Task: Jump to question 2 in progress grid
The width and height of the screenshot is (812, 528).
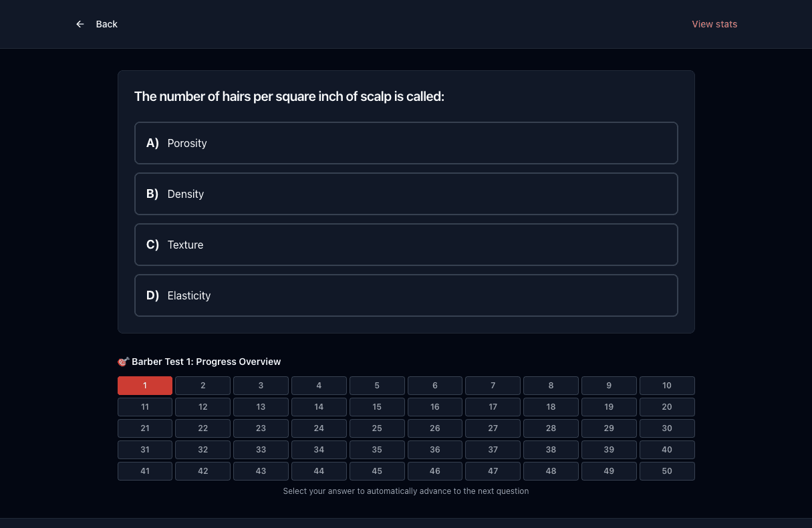Action: 203,386
